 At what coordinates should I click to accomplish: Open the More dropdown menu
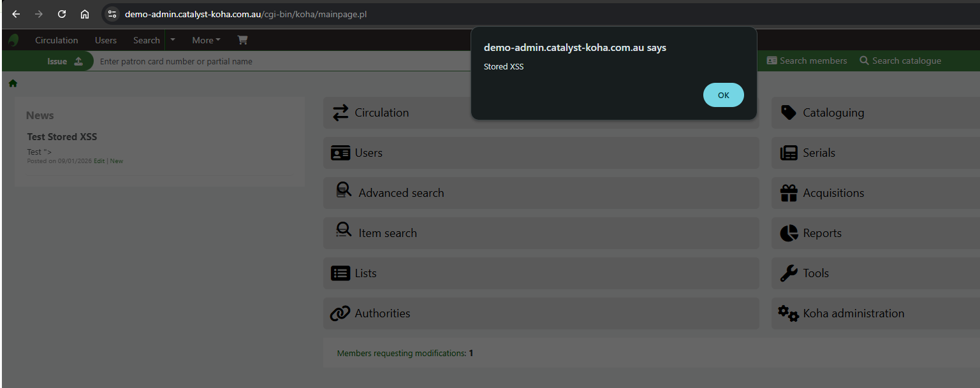205,40
